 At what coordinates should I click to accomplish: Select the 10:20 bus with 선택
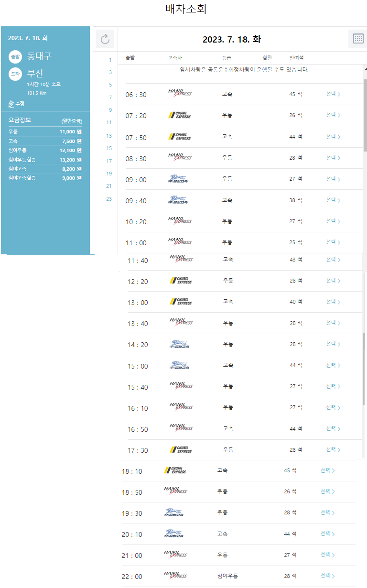point(334,221)
